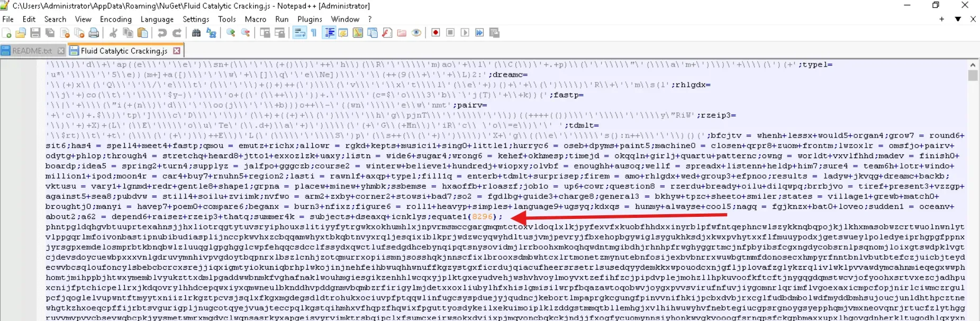This screenshot has width=980, height=321.
Task: Open the Language menu
Action: [x=157, y=19]
